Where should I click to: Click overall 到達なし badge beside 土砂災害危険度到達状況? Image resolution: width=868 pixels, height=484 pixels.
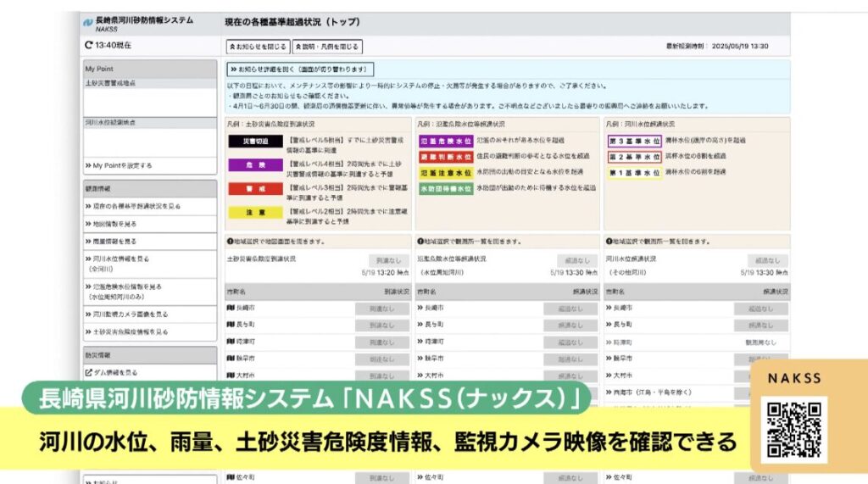[388, 260]
